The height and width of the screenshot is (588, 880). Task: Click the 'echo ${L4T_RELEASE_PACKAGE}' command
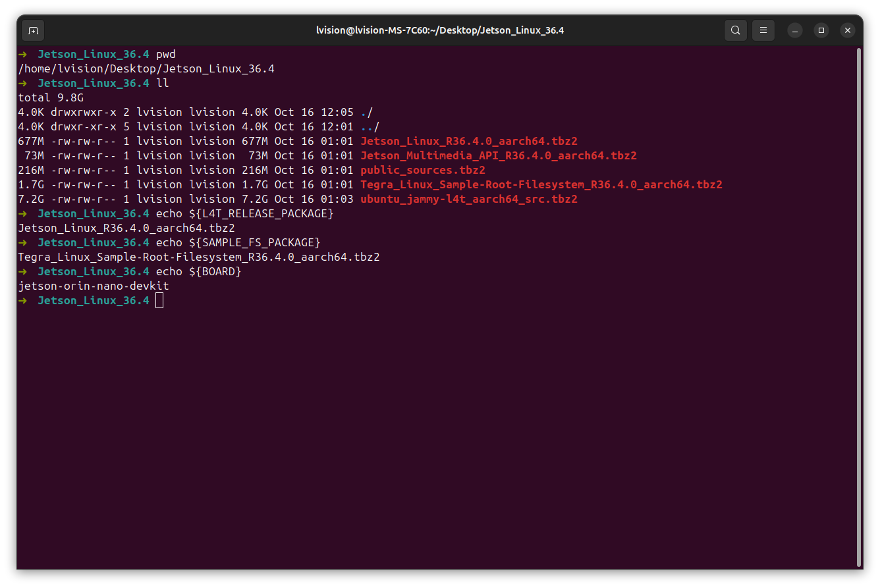245,213
